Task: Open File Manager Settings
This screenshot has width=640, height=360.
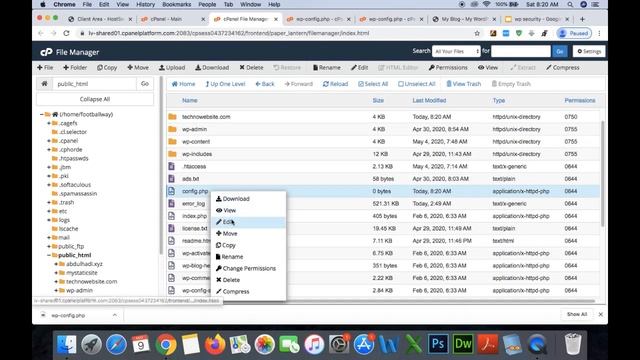Action: [589, 51]
